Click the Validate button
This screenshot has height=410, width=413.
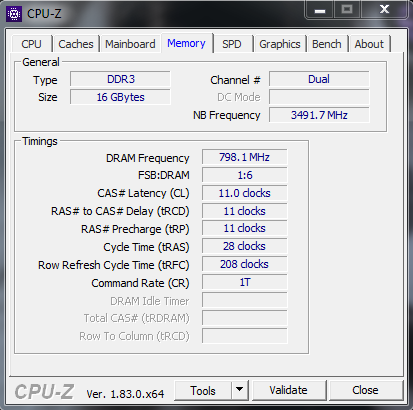[289, 390]
